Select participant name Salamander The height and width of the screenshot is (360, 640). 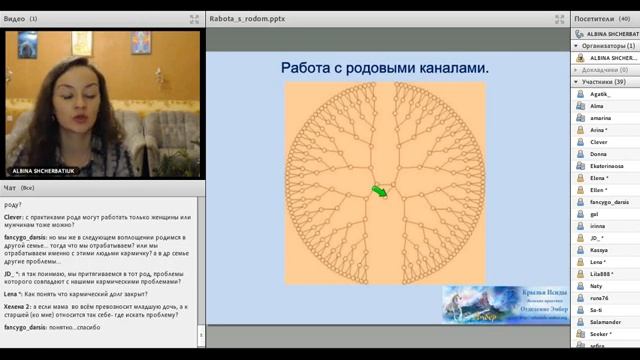tap(605, 322)
